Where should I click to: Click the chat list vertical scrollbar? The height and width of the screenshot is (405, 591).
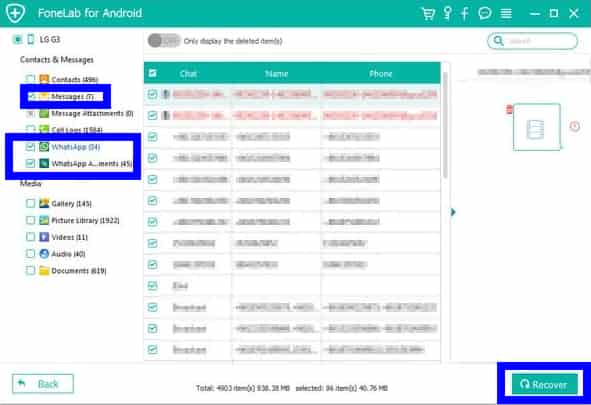[x=445, y=124]
